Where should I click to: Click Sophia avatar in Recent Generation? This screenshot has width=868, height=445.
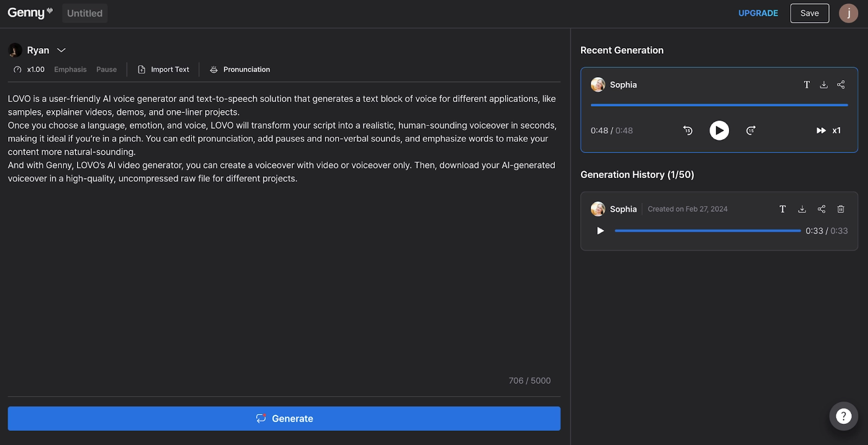pyautogui.click(x=598, y=85)
